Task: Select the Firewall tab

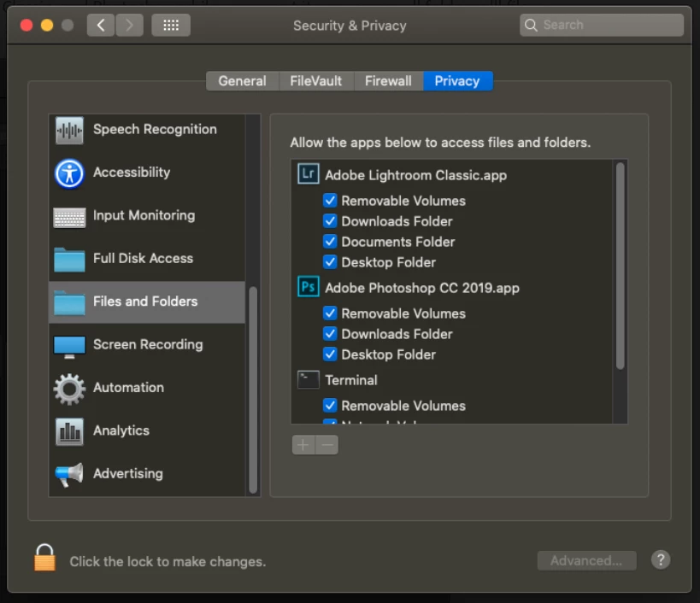Action: [x=388, y=81]
